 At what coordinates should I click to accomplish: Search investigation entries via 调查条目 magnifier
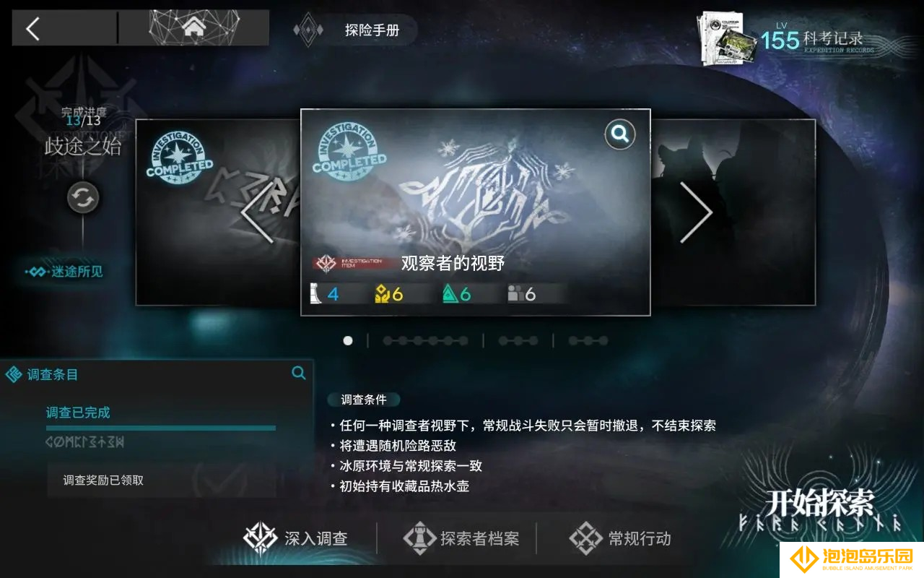point(299,373)
